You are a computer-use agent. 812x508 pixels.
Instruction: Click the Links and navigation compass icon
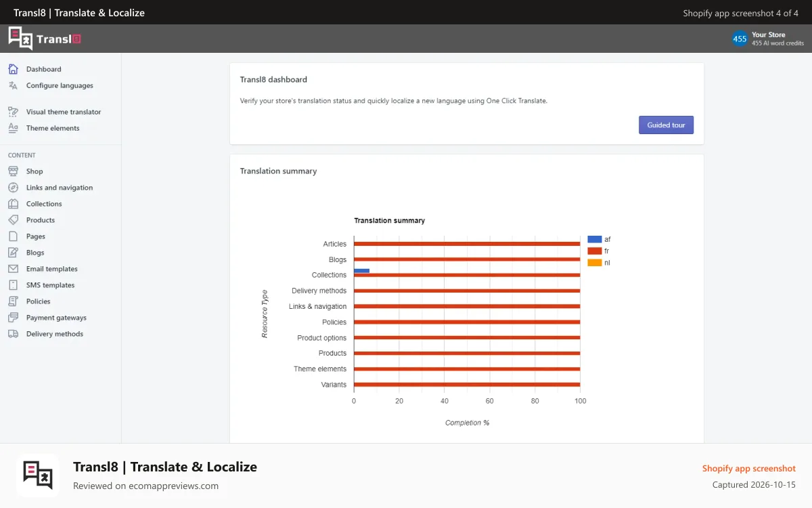click(13, 188)
